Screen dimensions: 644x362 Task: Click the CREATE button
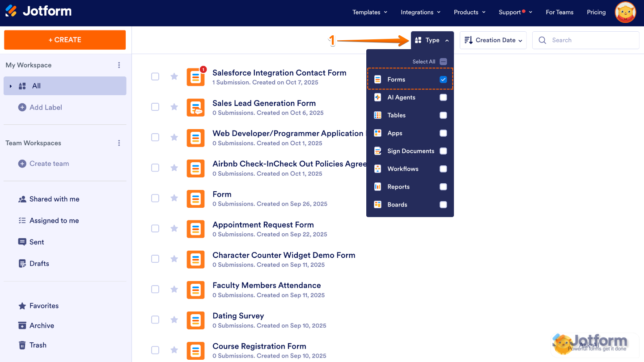[64, 40]
